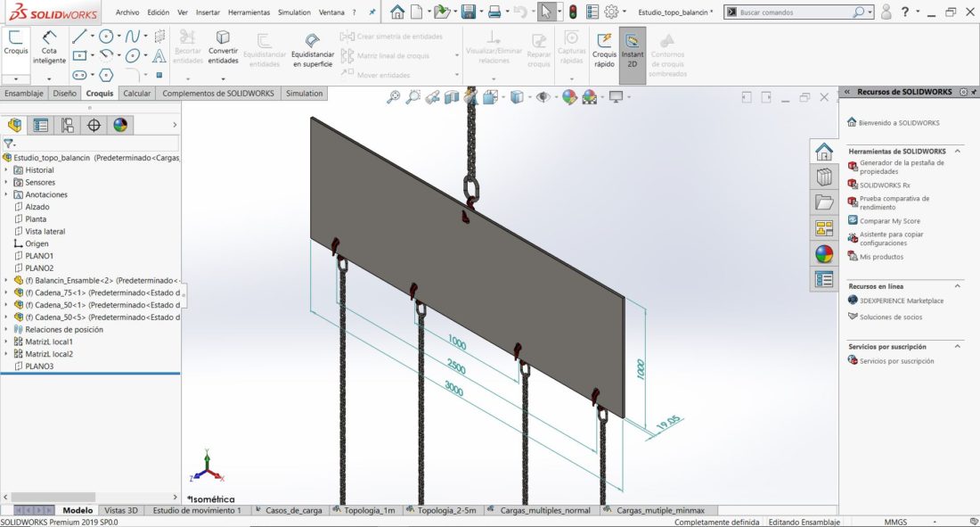Open Edit Appearance colored sphere icon
The width and height of the screenshot is (980, 527).
(x=569, y=97)
